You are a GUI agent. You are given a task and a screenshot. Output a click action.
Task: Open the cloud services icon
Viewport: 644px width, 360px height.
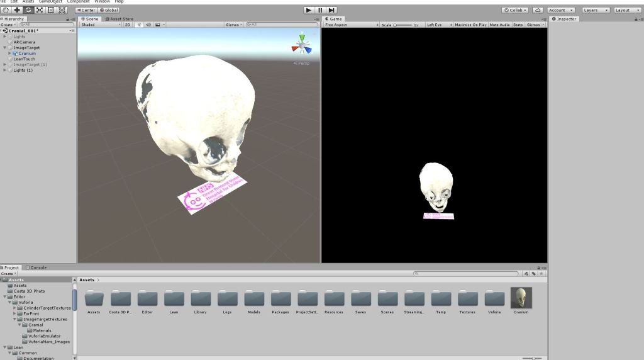coord(537,10)
